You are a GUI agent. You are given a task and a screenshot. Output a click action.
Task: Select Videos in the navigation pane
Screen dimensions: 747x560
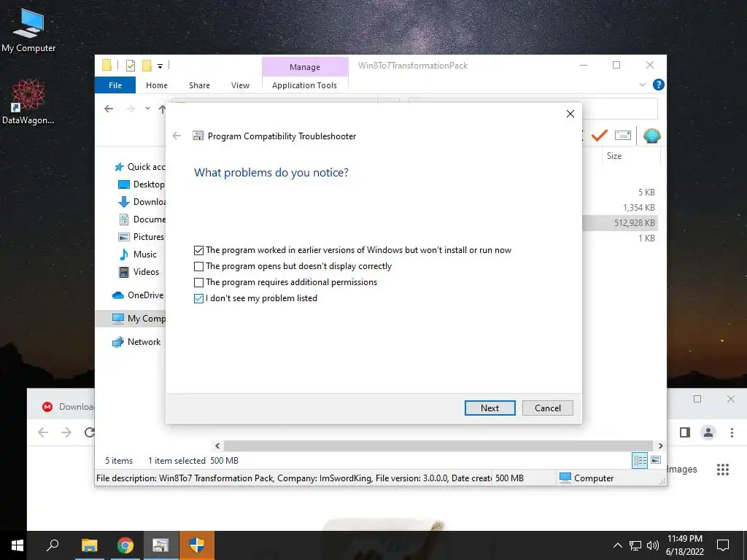pyautogui.click(x=139, y=272)
